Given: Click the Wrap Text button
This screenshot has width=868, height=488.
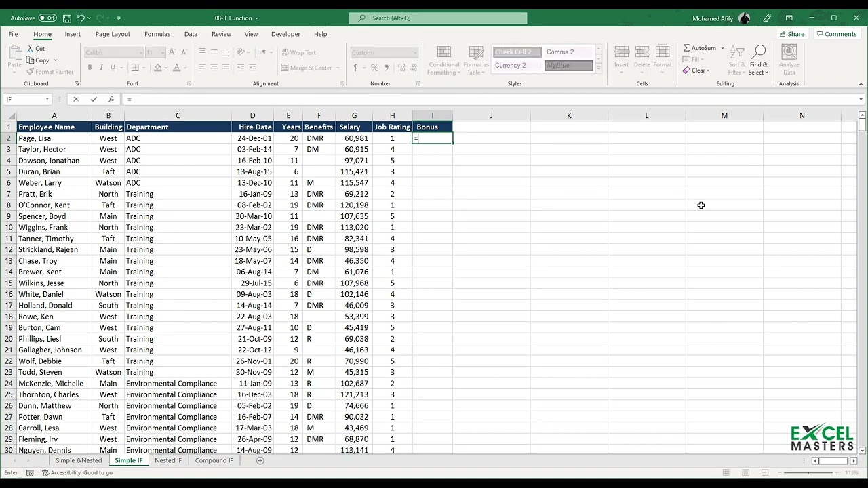Looking at the screenshot, I should click(298, 52).
